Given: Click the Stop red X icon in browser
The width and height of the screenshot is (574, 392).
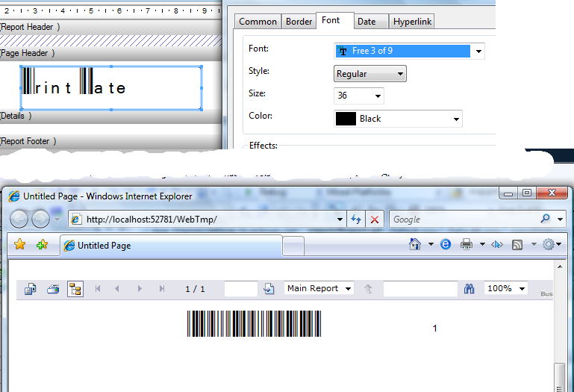Looking at the screenshot, I should coord(375,219).
